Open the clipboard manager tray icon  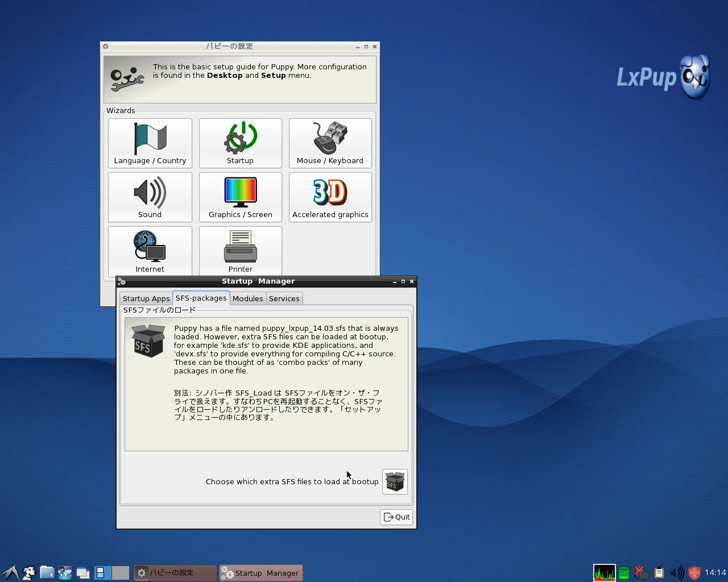[x=659, y=573]
